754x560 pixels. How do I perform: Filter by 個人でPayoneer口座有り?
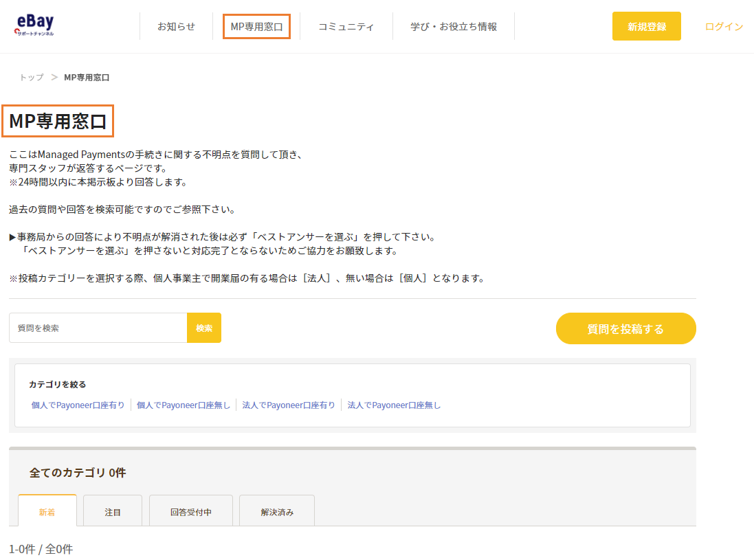pyautogui.click(x=78, y=405)
